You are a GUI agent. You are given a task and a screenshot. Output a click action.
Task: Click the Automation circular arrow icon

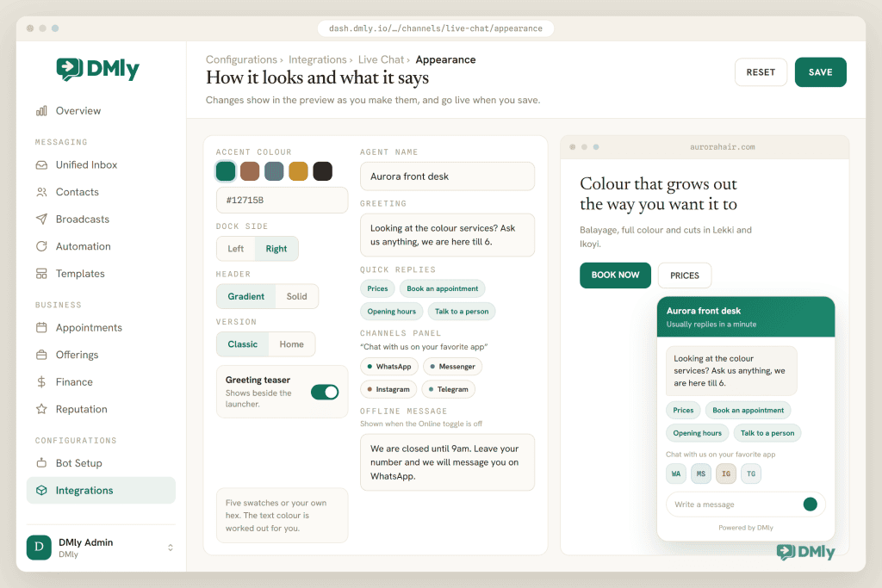tap(41, 246)
